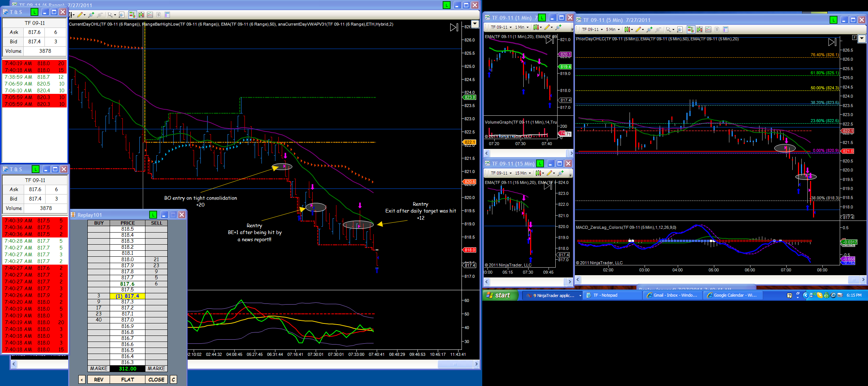Select the pencil drawing tool in the 5 Min chart toolbar
The height and width of the screenshot is (386, 868).
[x=638, y=29]
